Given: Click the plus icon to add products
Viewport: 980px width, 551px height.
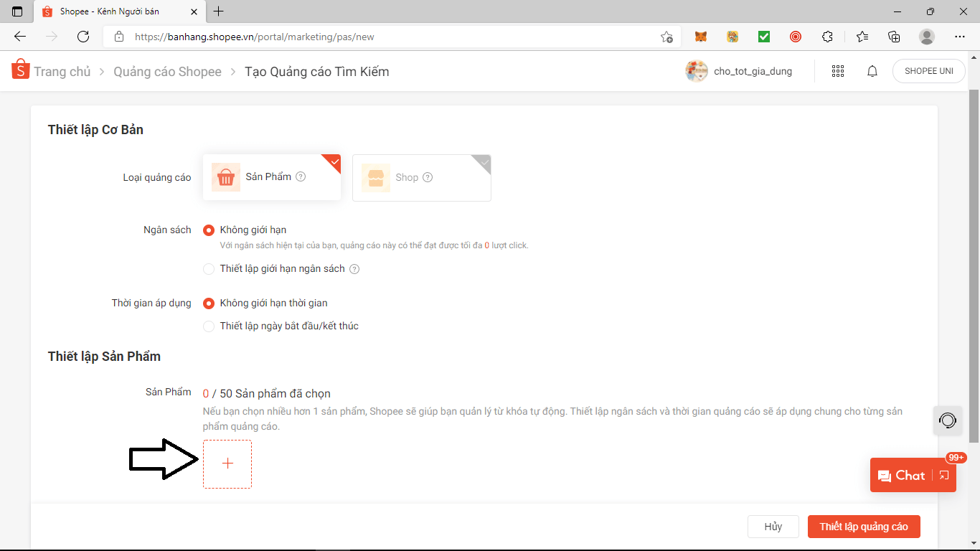Looking at the screenshot, I should click(x=227, y=463).
